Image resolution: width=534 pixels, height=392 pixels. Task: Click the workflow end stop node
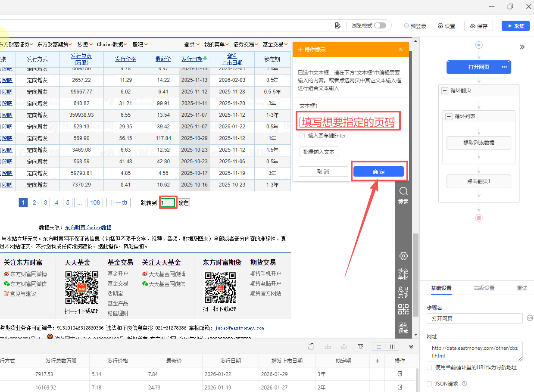479,218
